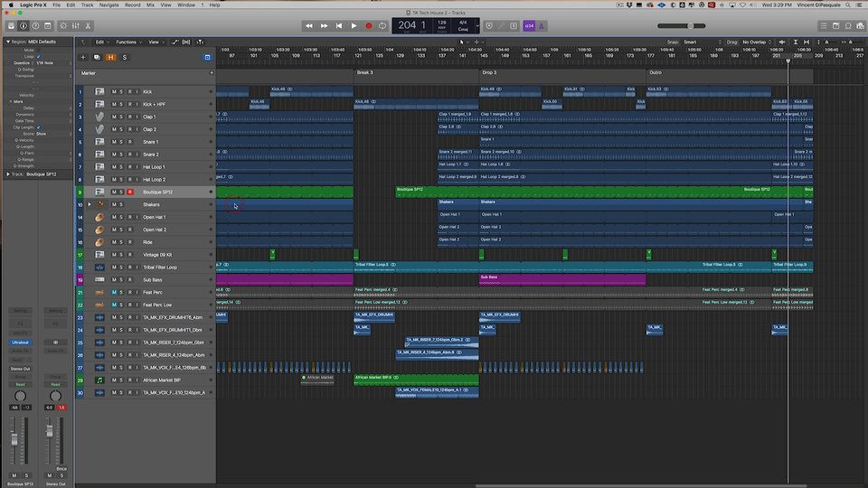Viewport: 868px width, 488px height.
Task: Open the Tracks View dropdown menu
Action: tap(156, 42)
